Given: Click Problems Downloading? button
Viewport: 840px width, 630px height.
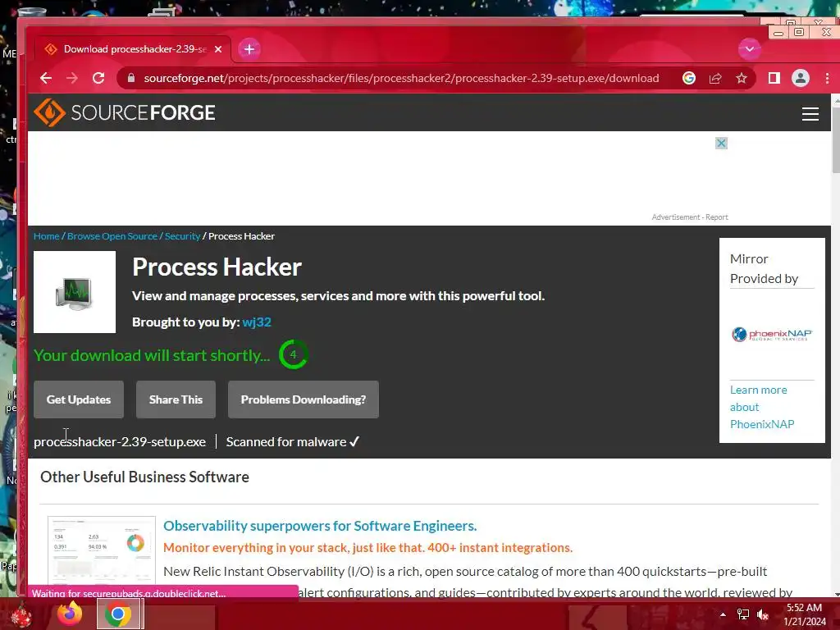Looking at the screenshot, I should 304,399.
